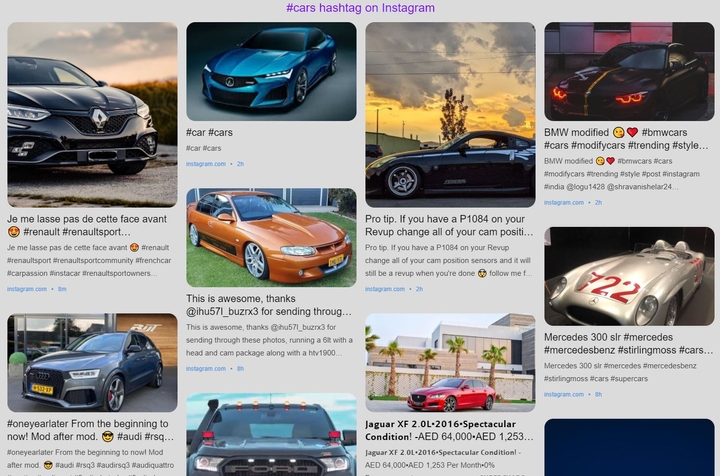Open the grey Audi RSQ3 photo
Screen dimensions: 720x476
coord(92,363)
